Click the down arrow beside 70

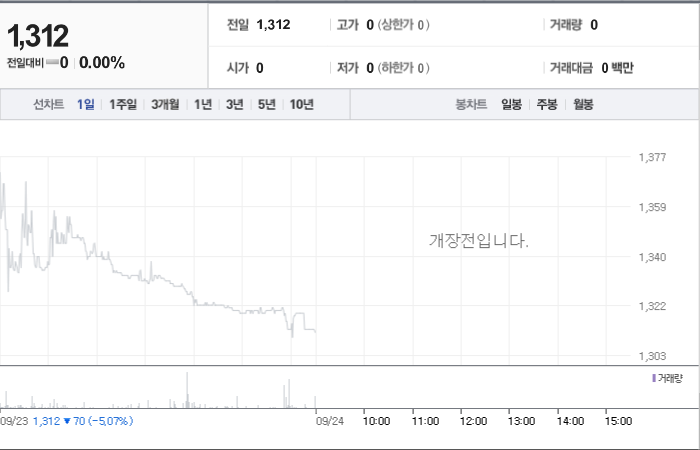(x=67, y=421)
